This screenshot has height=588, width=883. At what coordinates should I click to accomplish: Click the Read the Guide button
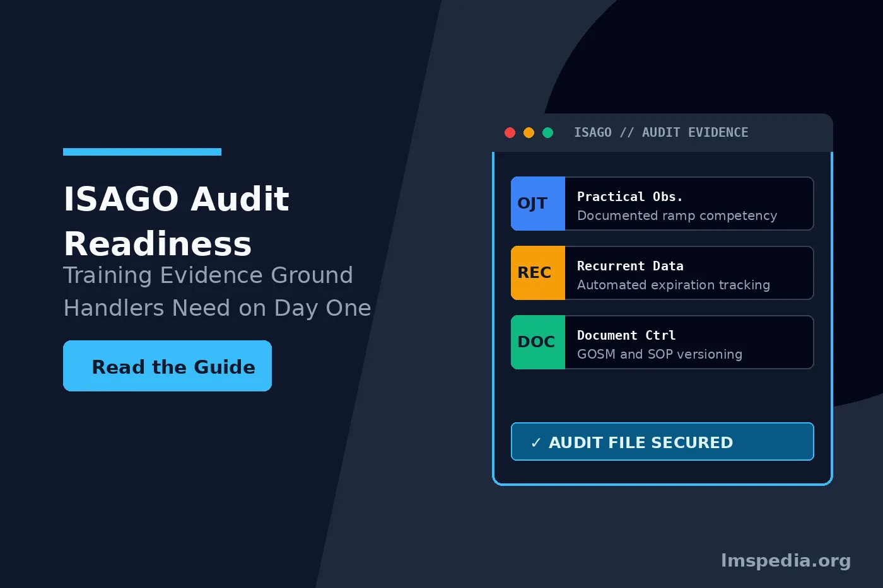[167, 366]
